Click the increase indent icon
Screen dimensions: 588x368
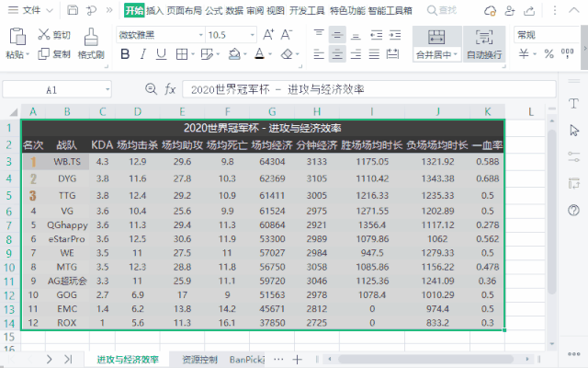(x=395, y=35)
